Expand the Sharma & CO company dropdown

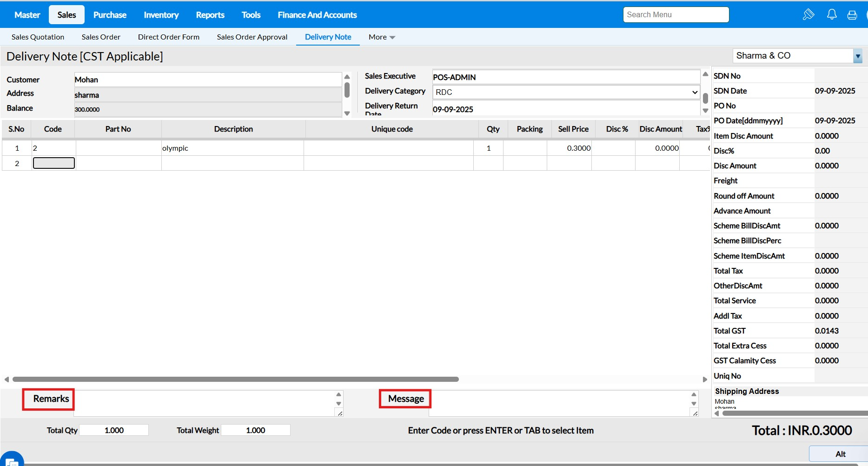pos(858,56)
